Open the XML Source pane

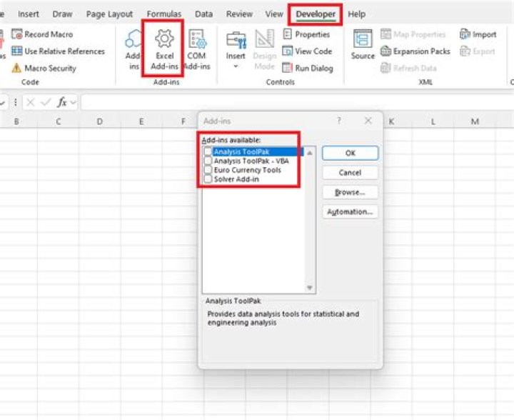click(x=363, y=45)
